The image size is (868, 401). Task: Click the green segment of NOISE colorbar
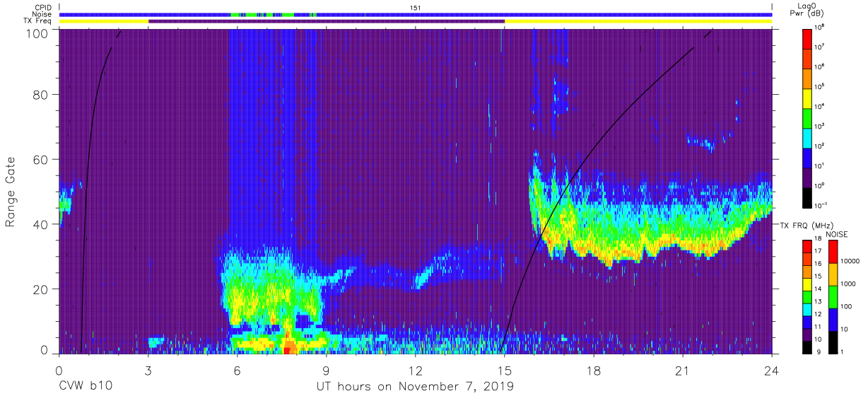[x=833, y=297]
